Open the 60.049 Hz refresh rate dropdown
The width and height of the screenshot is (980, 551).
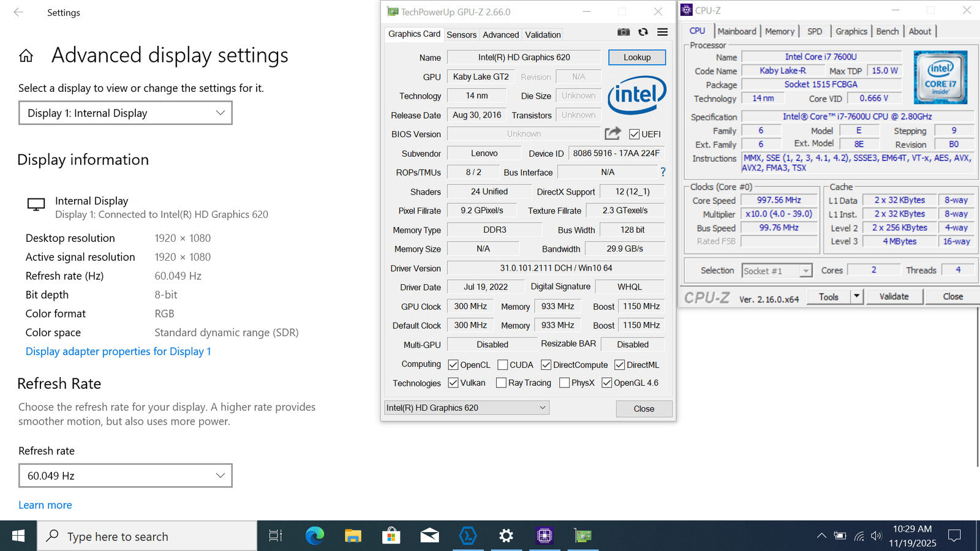pos(126,476)
